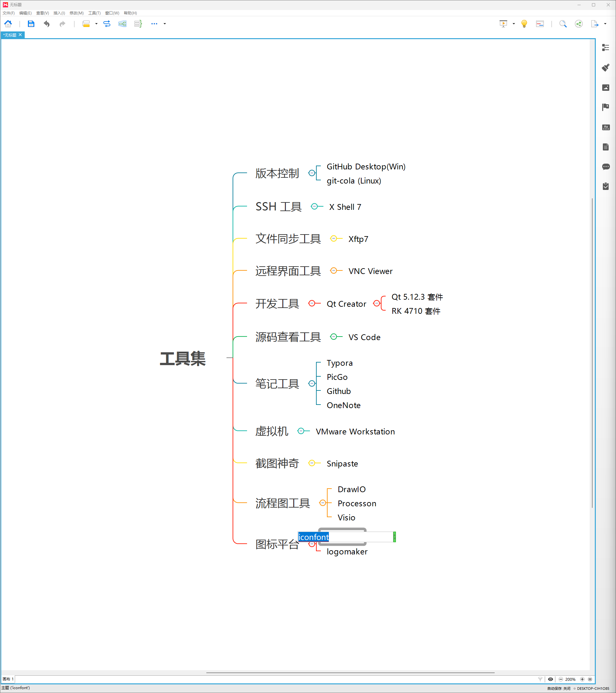616x693 pixels.
Task: Open the three-dot more tools button
Action: (x=154, y=24)
